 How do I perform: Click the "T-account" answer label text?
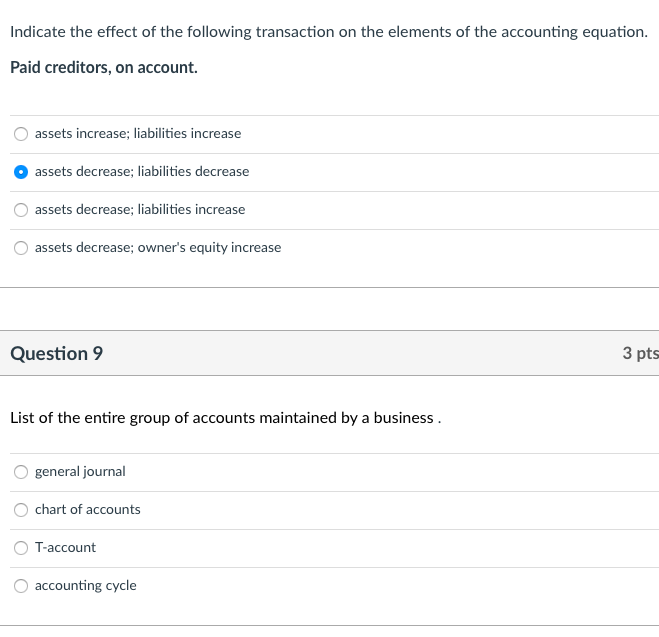65,548
